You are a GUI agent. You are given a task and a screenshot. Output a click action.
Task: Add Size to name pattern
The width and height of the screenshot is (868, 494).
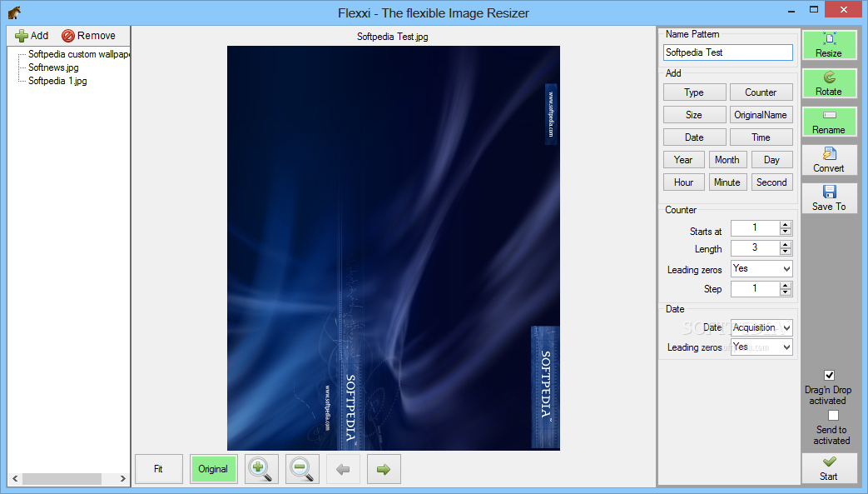[694, 115]
